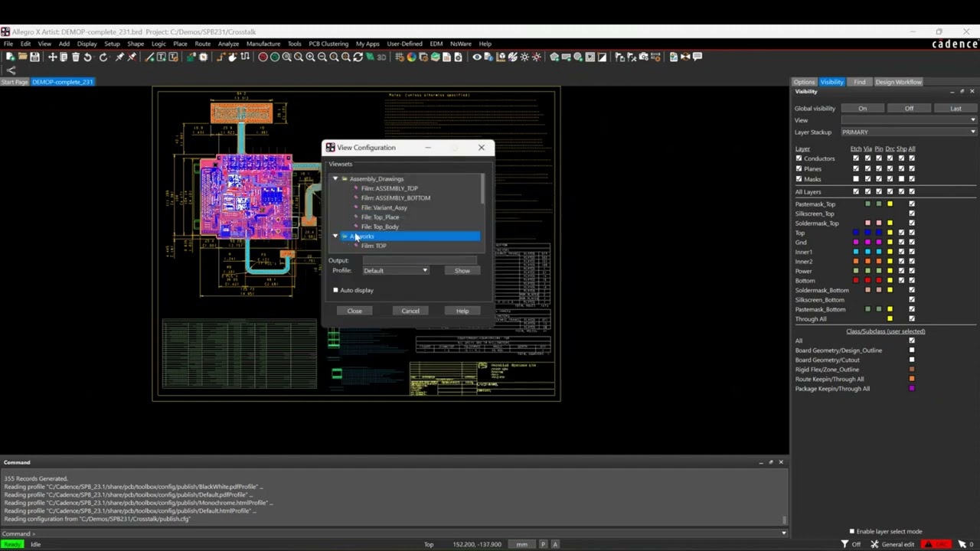
Task: Click the viewsets list scrollbar
Action: tap(482, 189)
